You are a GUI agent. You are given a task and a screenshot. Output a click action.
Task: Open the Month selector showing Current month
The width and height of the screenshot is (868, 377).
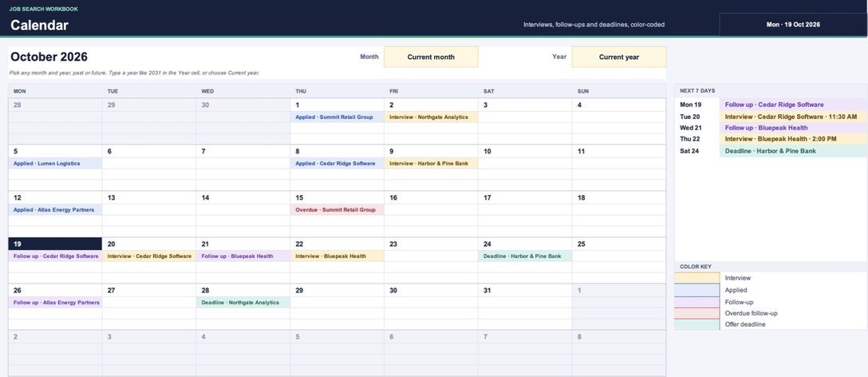[x=431, y=57]
